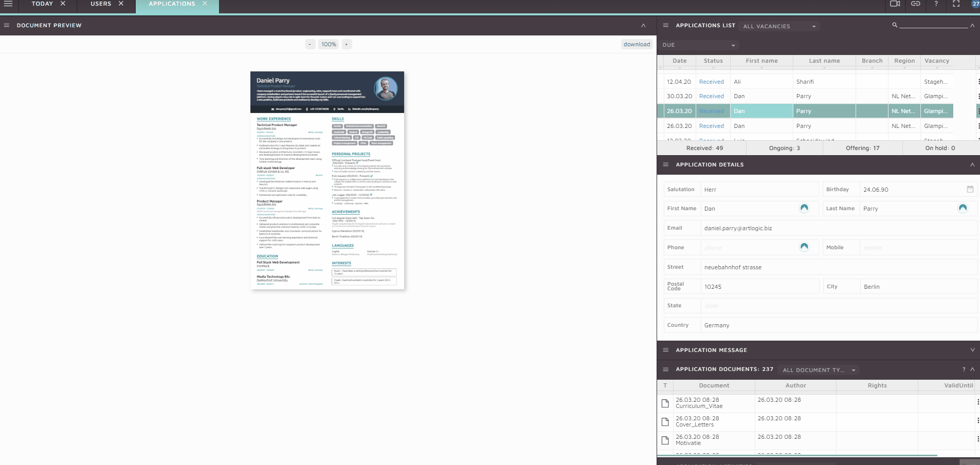The image size is (980, 465).
Task: Open help via the top bar question mark
Action: click(x=936, y=4)
